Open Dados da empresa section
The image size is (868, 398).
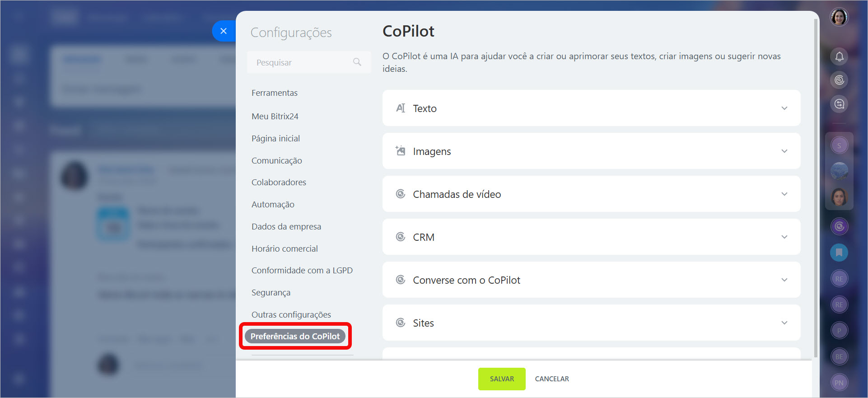pyautogui.click(x=286, y=227)
